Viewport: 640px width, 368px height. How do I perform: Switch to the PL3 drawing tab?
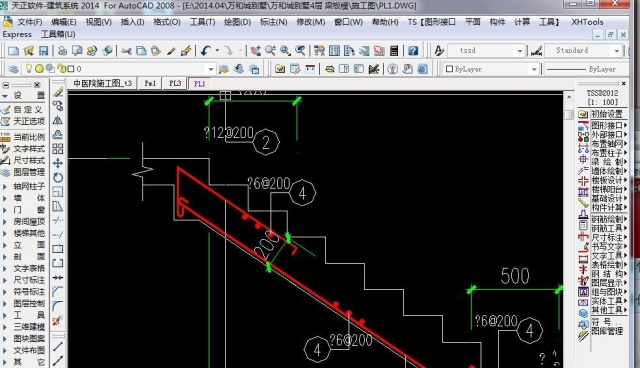(175, 83)
